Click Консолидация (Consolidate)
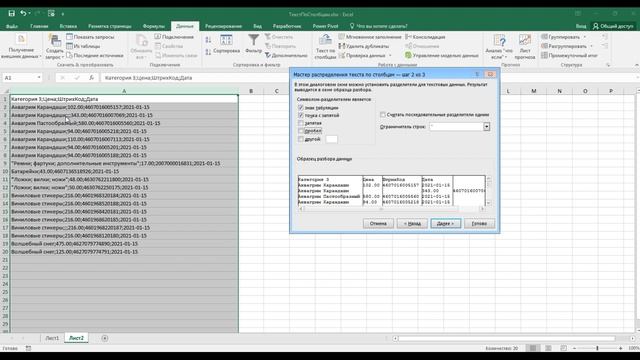The height and width of the screenshot is (360, 640). click(x=425, y=37)
